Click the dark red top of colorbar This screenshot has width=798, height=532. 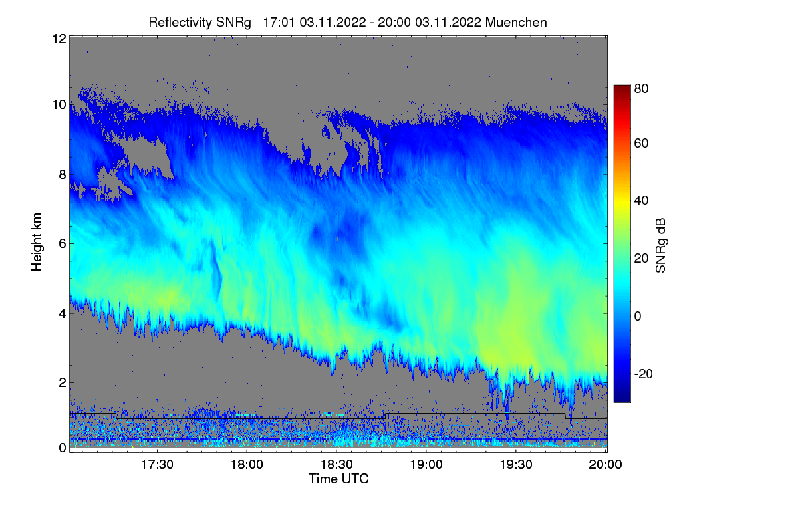coord(622,88)
